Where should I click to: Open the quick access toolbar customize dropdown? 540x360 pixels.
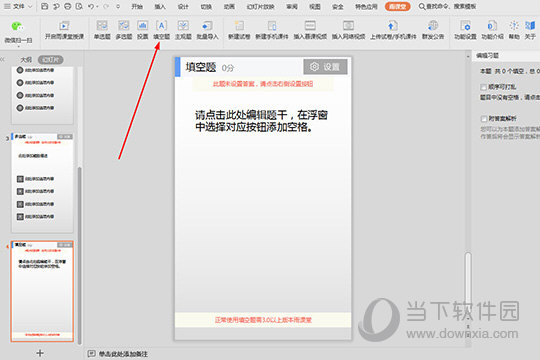coord(118,6)
